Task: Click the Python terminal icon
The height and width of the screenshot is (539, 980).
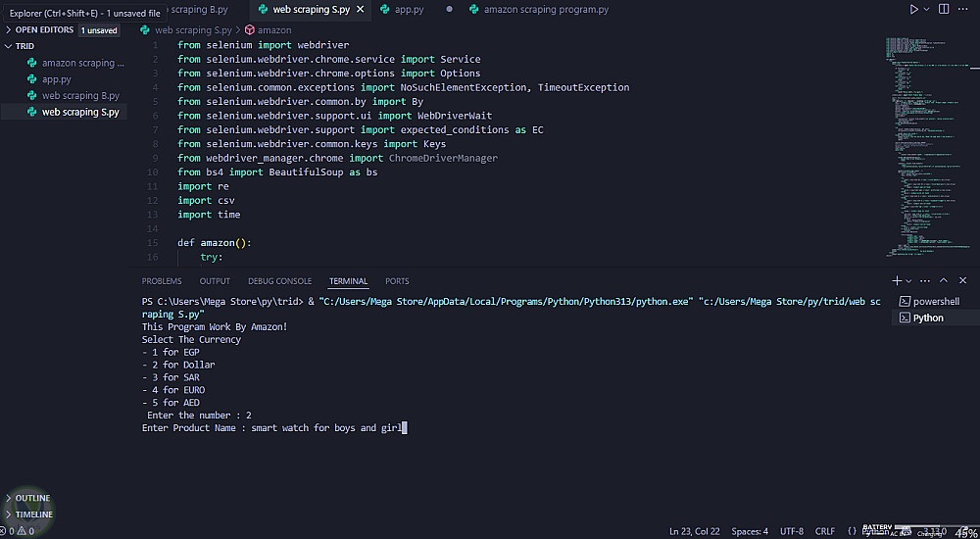Action: pyautogui.click(x=904, y=318)
